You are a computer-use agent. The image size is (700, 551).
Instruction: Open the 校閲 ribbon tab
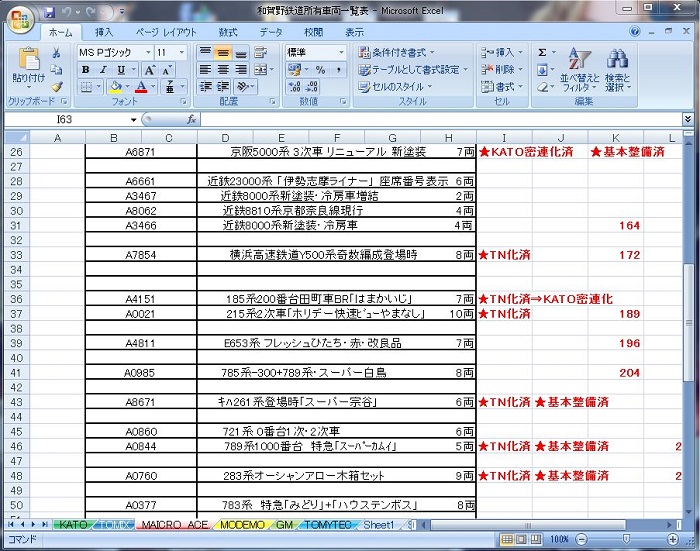[x=313, y=32]
